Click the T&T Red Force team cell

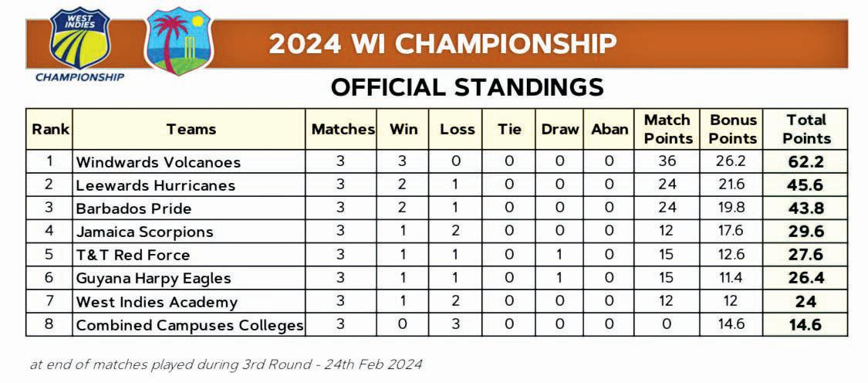click(x=133, y=255)
